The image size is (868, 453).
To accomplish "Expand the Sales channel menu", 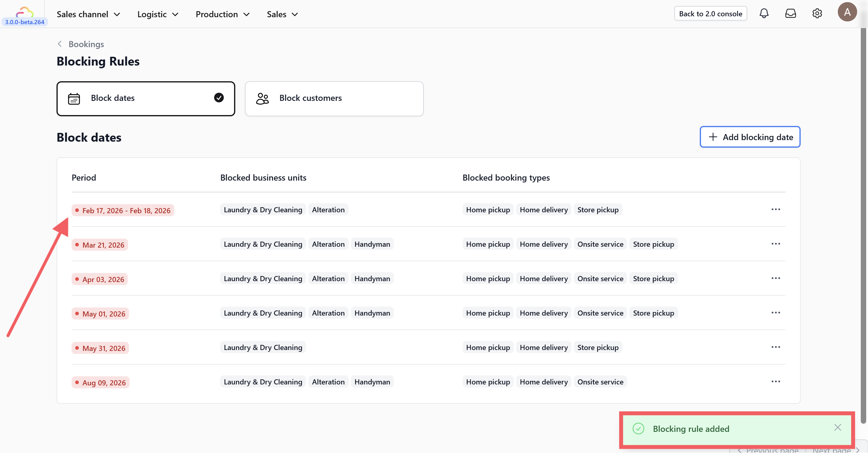I will click(x=88, y=14).
